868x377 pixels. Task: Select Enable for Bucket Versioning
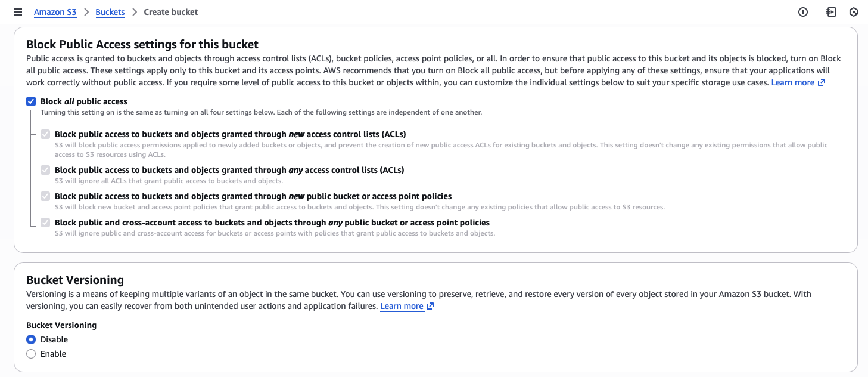click(x=31, y=354)
